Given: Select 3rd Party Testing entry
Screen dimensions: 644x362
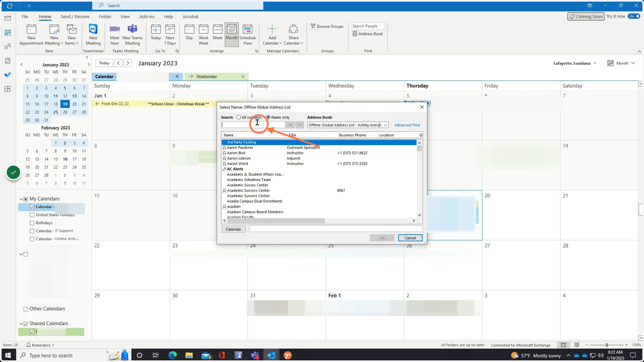Looking at the screenshot, I should [x=241, y=142].
